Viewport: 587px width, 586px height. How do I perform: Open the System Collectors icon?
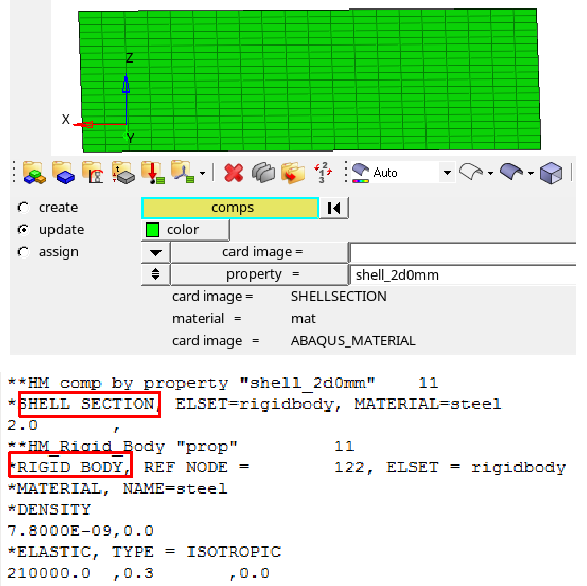click(183, 173)
